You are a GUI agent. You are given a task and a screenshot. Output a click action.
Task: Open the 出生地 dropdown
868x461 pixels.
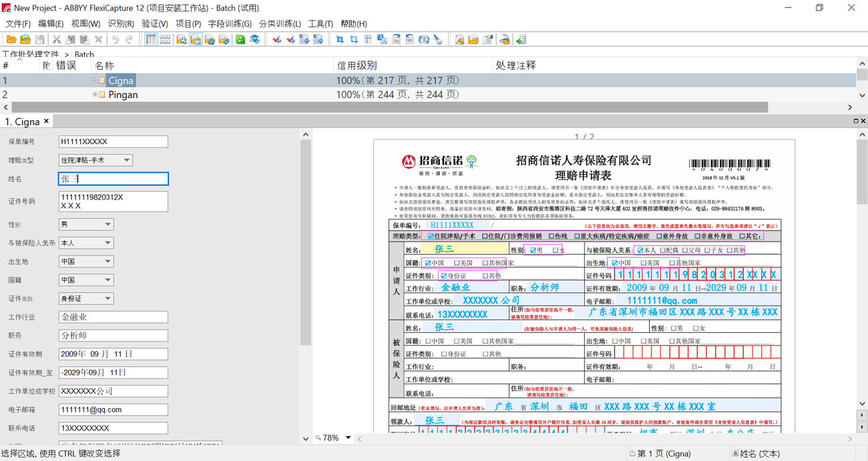[x=107, y=262]
